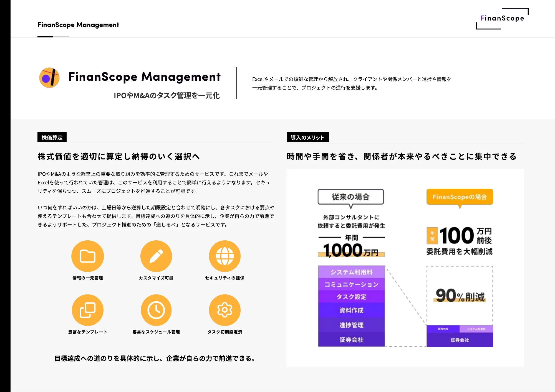This screenshot has height=392, width=555.
Task: Click the コミュニケーション bar segment
Action: coord(351,284)
